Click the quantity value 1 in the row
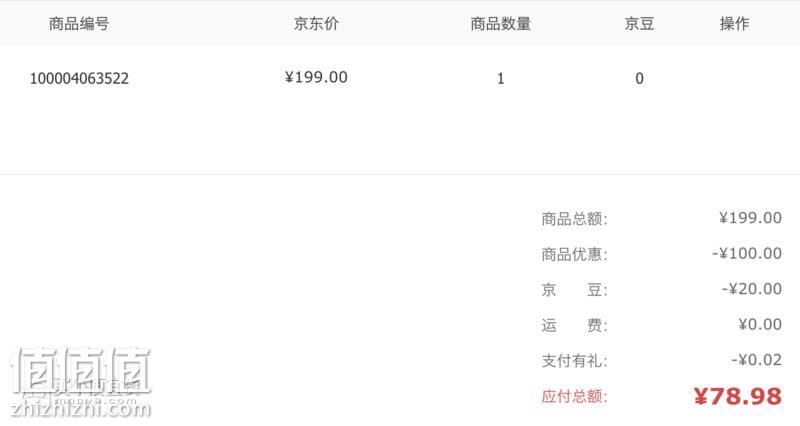This screenshot has height=426, width=800. pyautogui.click(x=501, y=79)
